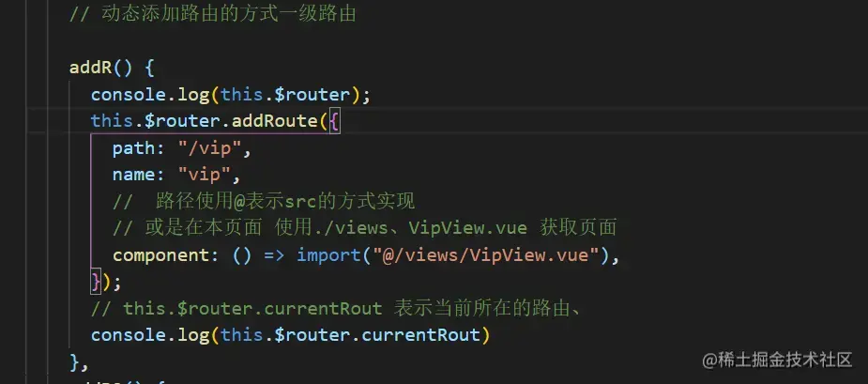Click the comment mentioning @ and src
Screen dimensions: 868x384
264,202
